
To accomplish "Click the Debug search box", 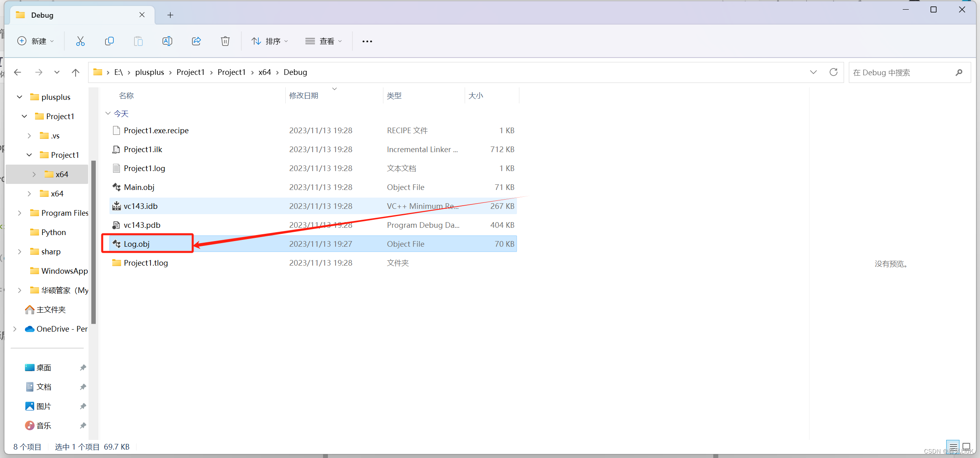I will click(x=901, y=72).
